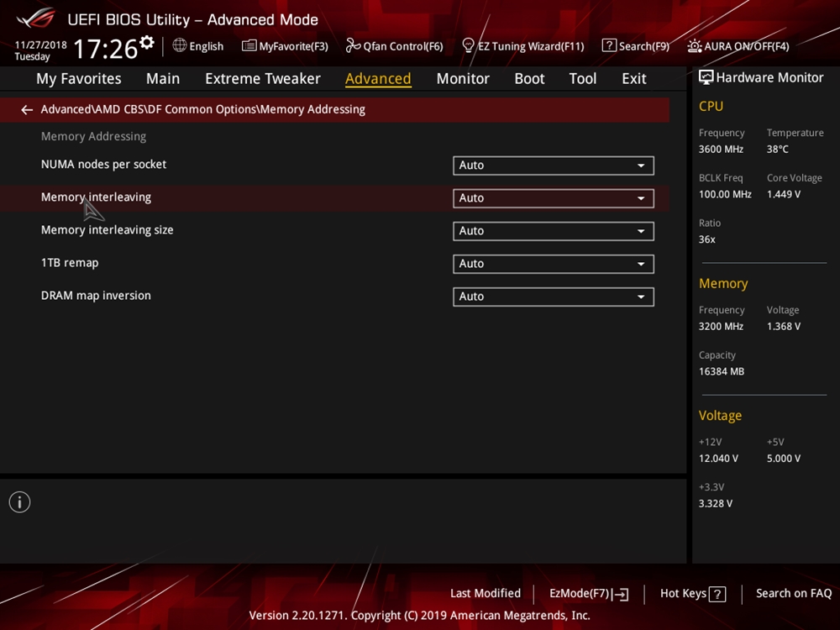The height and width of the screenshot is (630, 840).
Task: Open Memory interleaving dropdown
Action: [x=554, y=198]
